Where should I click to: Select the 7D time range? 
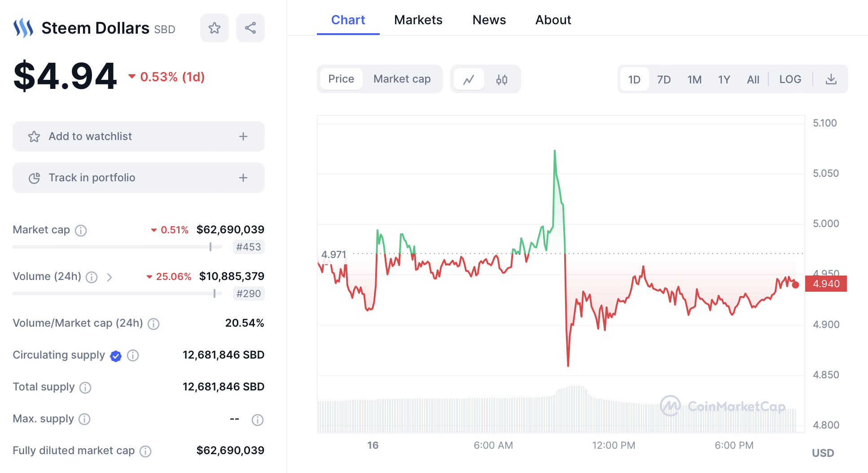664,80
